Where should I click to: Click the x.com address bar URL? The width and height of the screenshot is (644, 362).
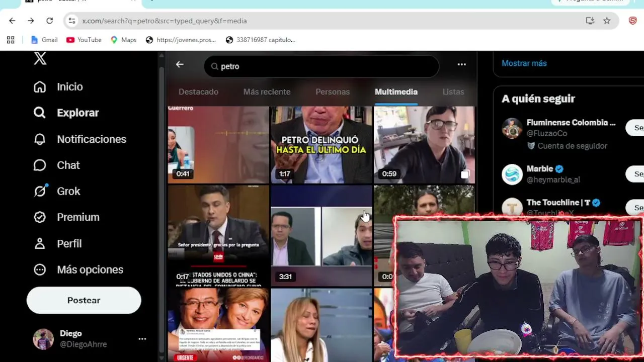click(165, 21)
